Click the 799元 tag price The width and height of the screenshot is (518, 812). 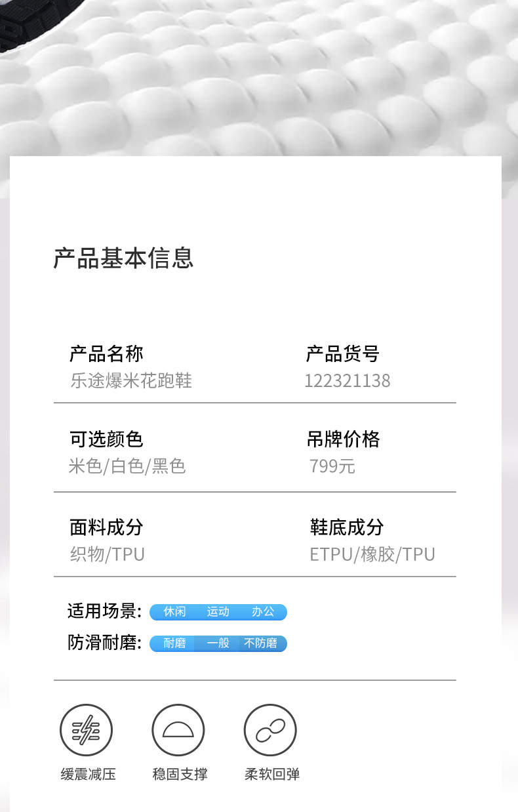point(332,466)
